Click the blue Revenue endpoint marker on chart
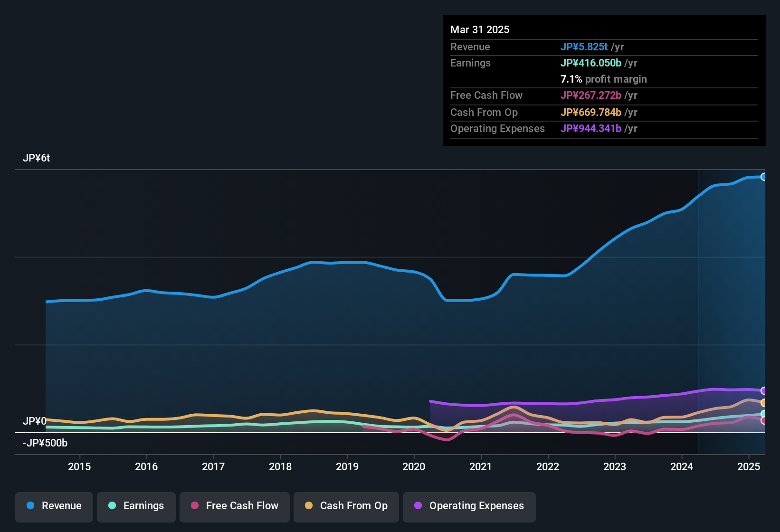 [x=763, y=177]
